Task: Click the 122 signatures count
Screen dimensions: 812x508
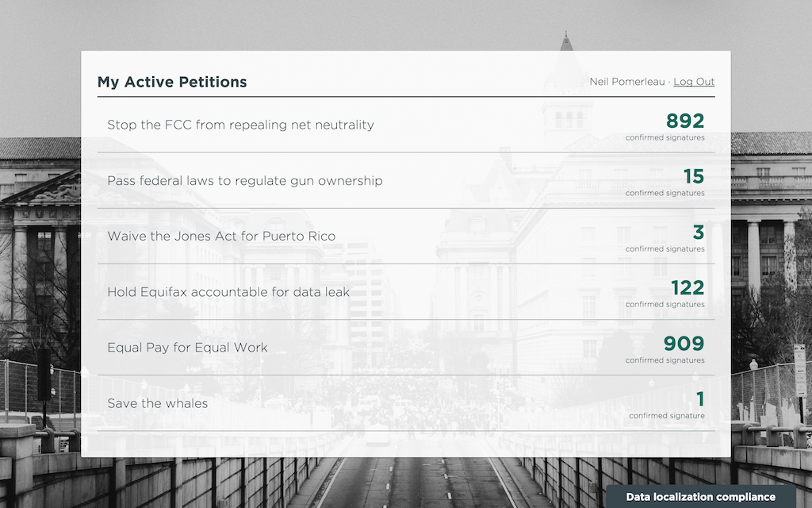Action: [688, 287]
